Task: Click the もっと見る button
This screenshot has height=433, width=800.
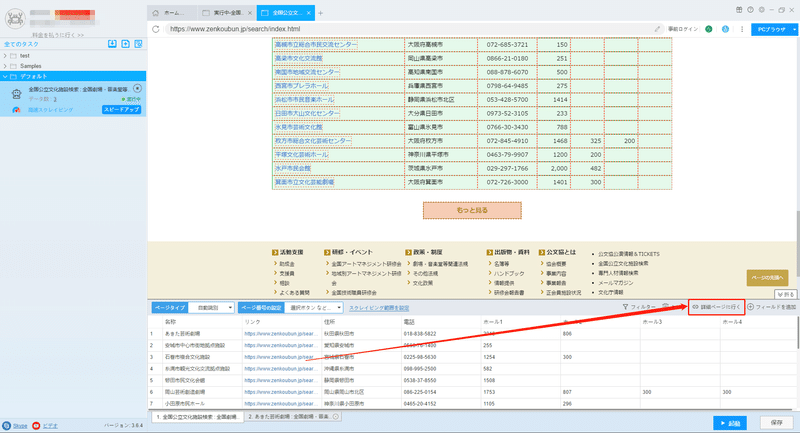Action: (x=472, y=210)
